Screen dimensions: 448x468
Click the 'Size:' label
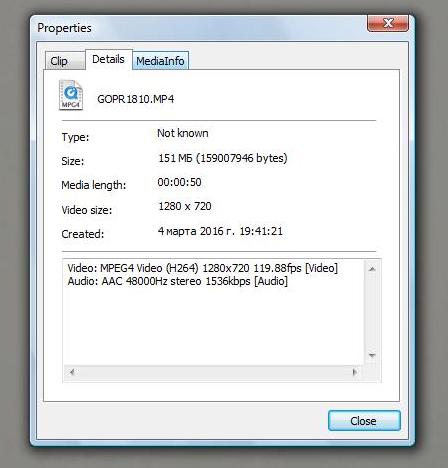coord(73,161)
